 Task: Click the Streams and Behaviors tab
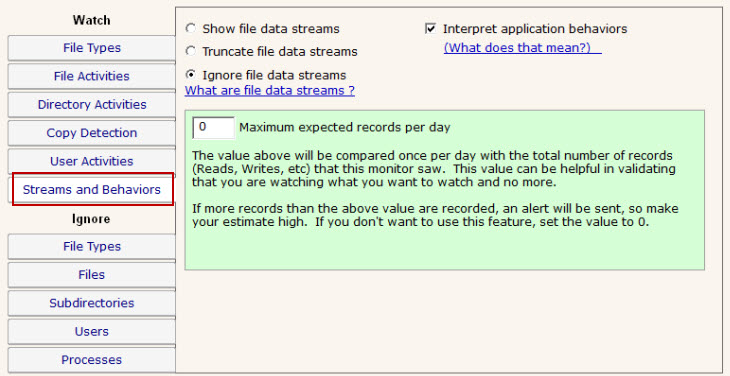click(x=92, y=189)
